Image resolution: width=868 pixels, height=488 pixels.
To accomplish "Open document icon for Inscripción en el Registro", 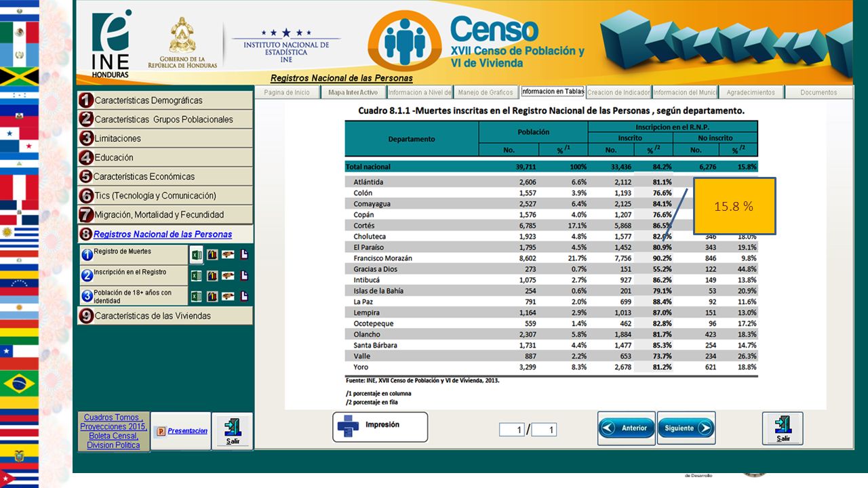I will click(x=245, y=276).
